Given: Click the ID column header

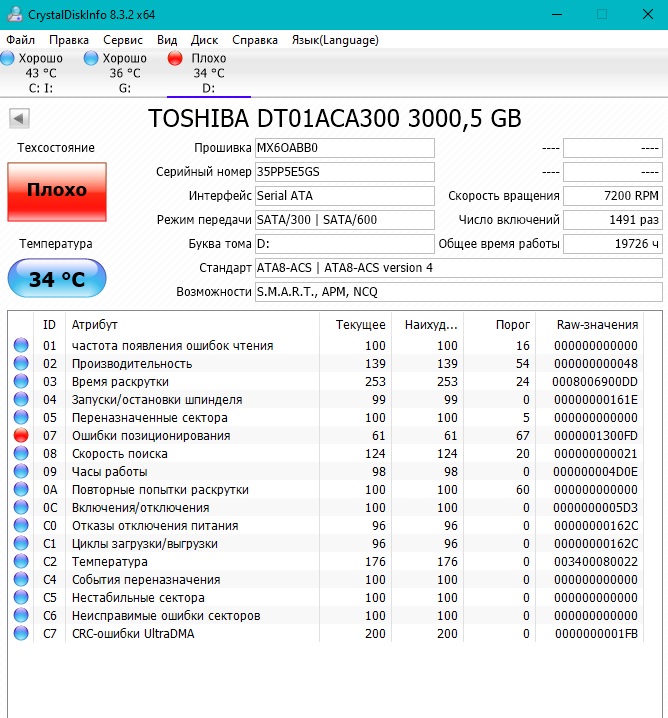Looking at the screenshot, I should [49, 325].
